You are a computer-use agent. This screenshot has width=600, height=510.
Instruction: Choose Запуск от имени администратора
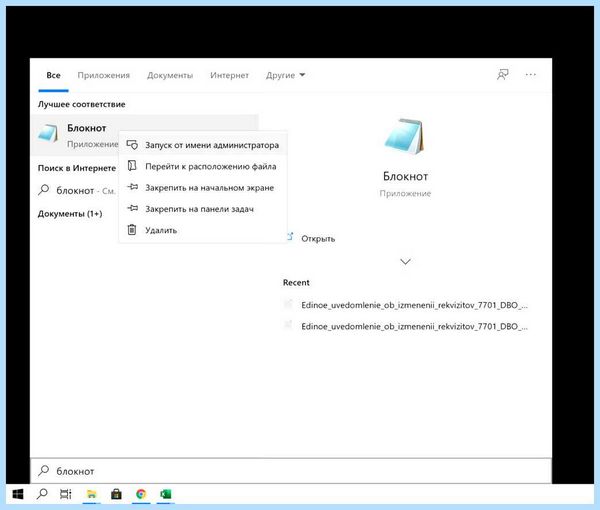203,145
